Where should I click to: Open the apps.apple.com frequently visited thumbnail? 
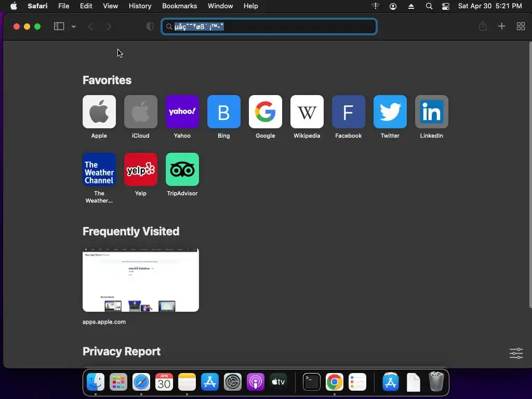(141, 280)
